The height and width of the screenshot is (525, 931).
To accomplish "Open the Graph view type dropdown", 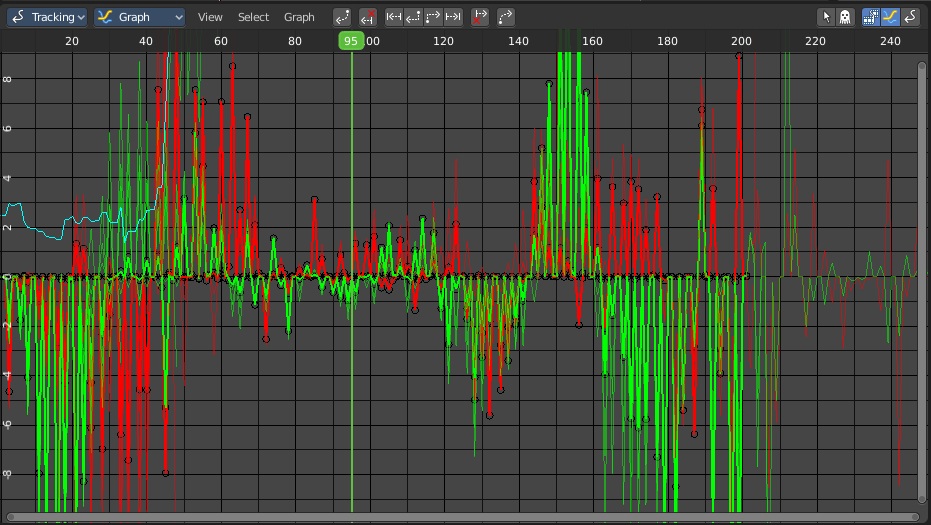I will tap(140, 17).
